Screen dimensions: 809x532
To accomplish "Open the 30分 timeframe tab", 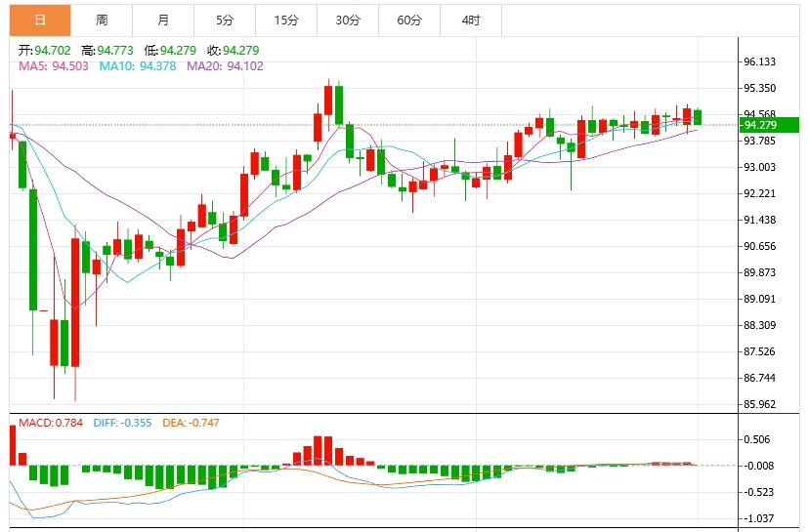I will pyautogui.click(x=348, y=20).
